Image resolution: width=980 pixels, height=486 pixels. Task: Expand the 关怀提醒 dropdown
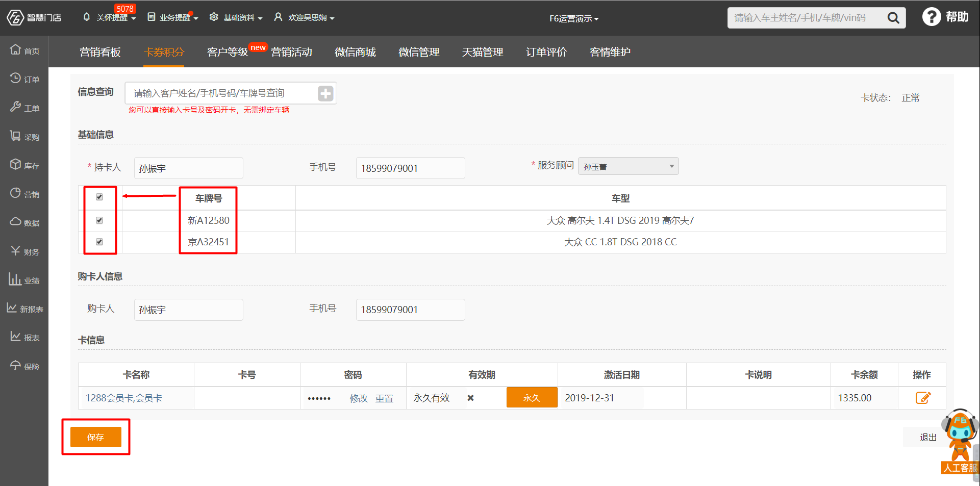tap(116, 18)
